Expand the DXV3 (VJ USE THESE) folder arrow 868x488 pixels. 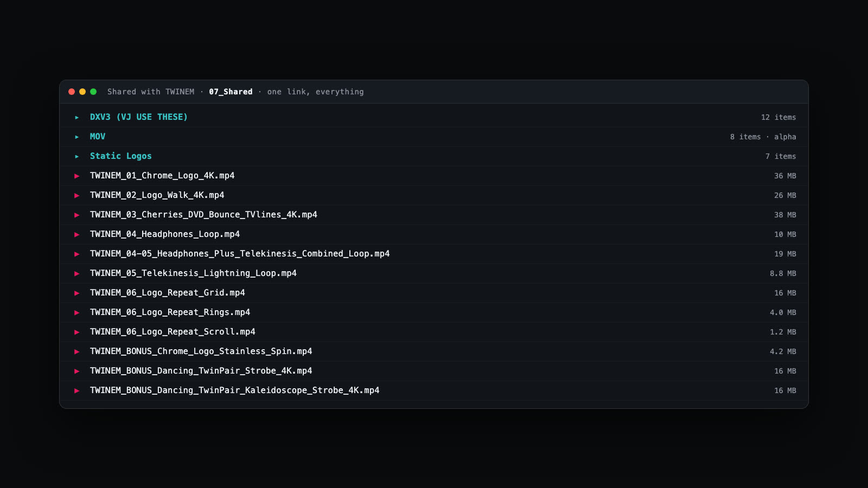coord(77,117)
